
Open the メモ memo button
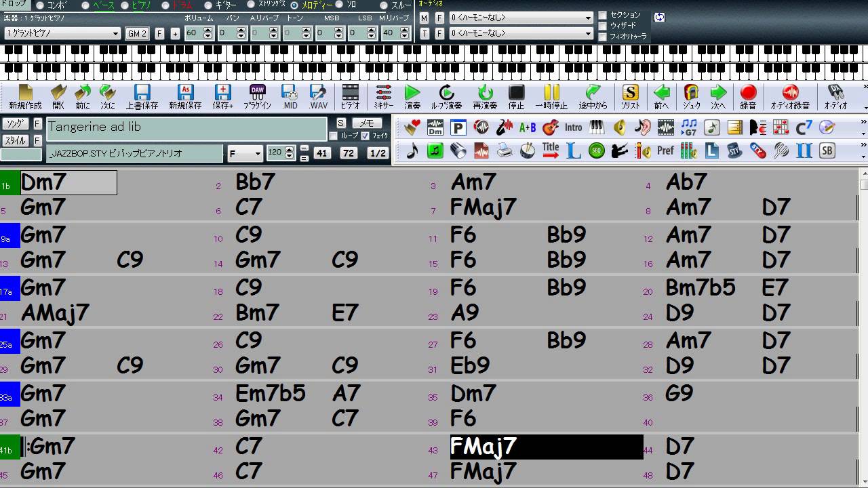point(367,123)
